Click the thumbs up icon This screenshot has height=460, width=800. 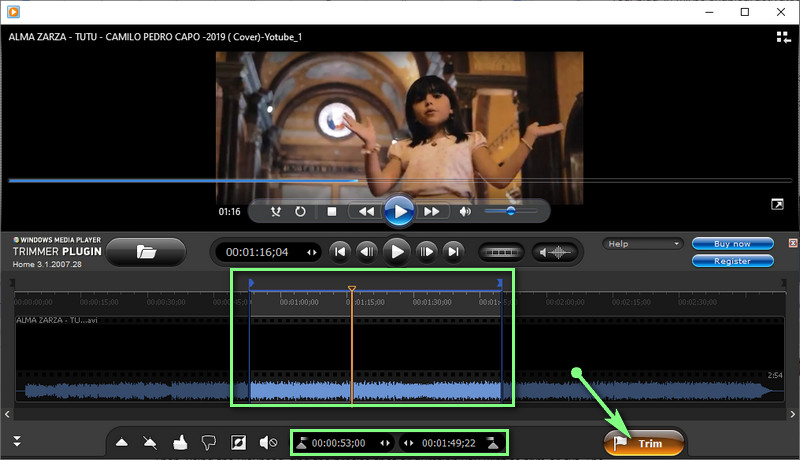click(181, 442)
